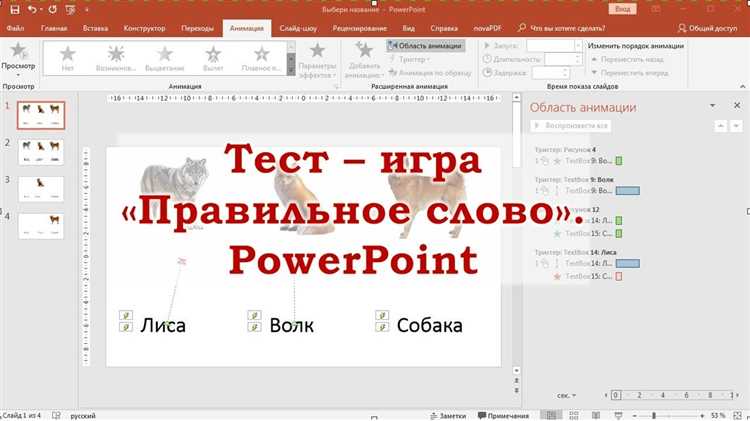Click Воспроизвести все button
750x421 pixels.
[571, 126]
